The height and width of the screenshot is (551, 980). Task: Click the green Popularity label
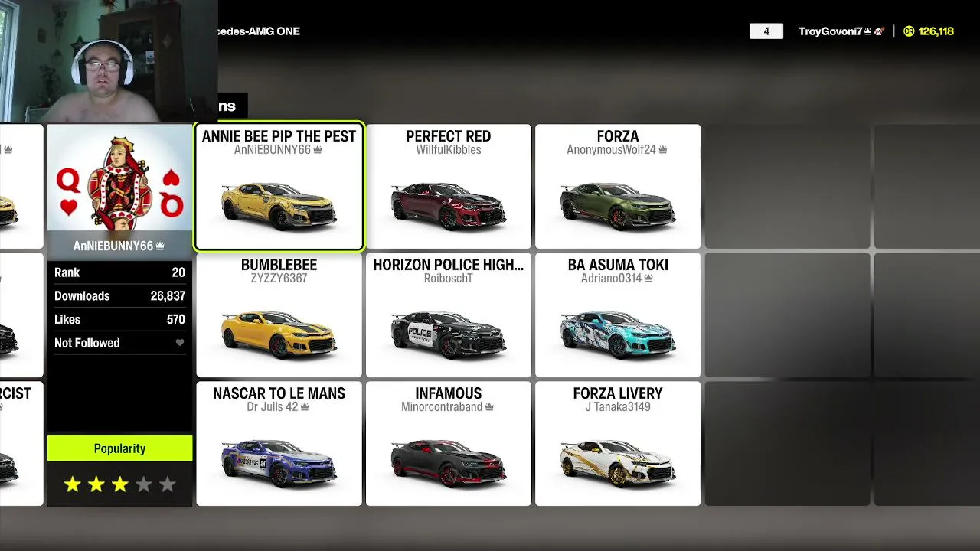coord(119,448)
